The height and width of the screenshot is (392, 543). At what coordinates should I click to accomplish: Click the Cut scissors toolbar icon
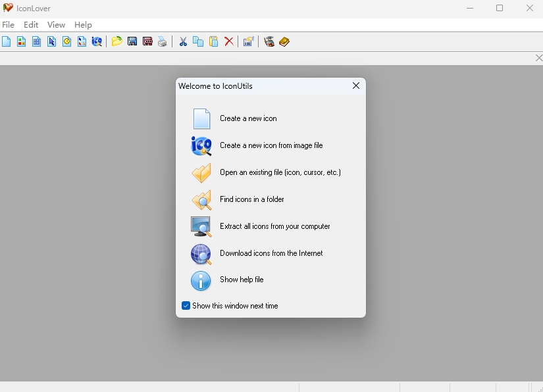183,41
